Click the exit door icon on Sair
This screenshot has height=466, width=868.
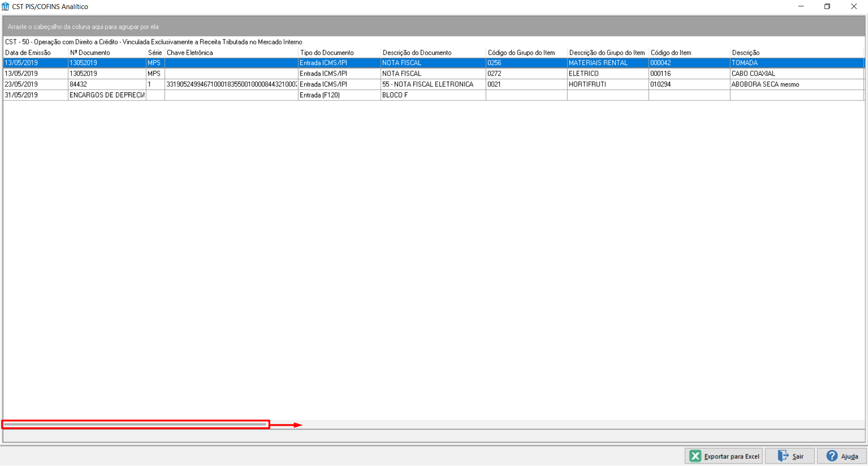coord(783,456)
